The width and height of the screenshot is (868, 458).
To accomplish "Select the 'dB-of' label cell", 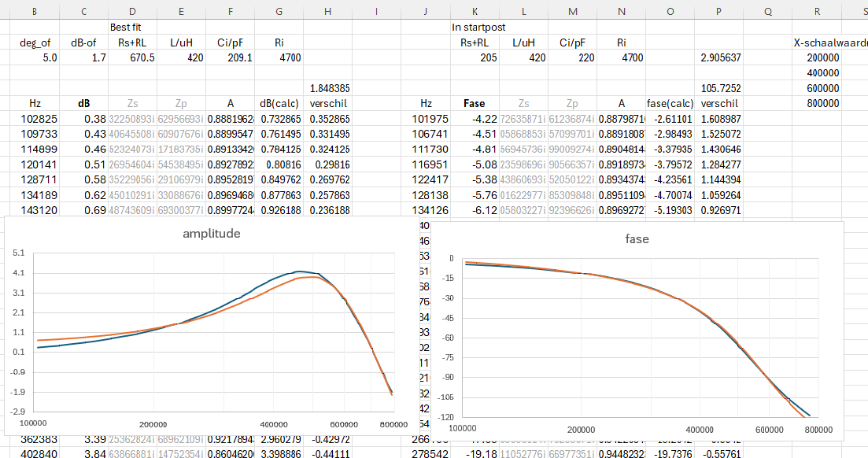I will (x=83, y=42).
